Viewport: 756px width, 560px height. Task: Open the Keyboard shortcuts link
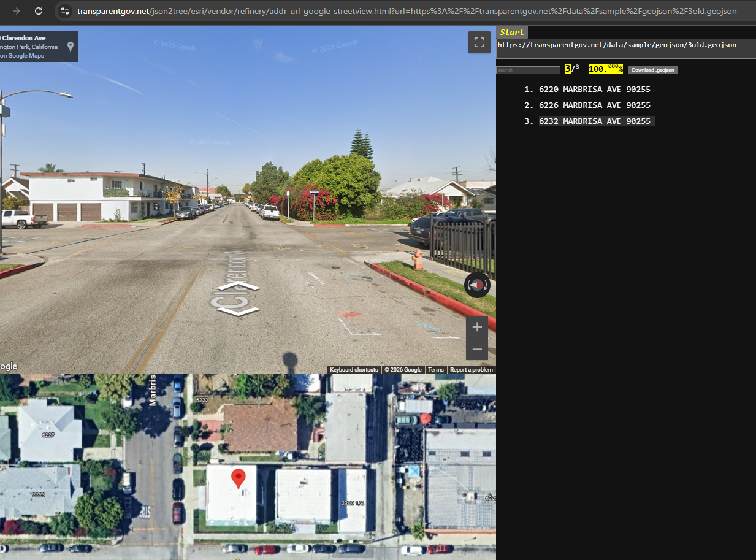(354, 370)
